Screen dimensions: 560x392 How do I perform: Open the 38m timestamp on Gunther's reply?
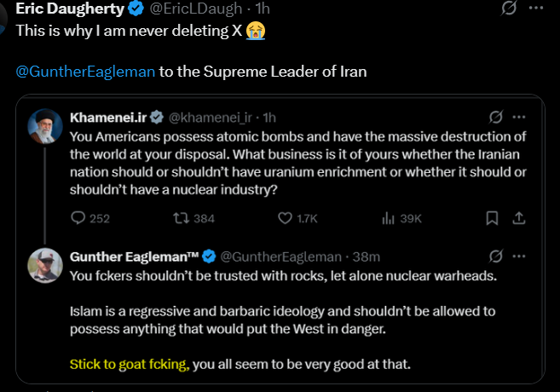coord(367,257)
